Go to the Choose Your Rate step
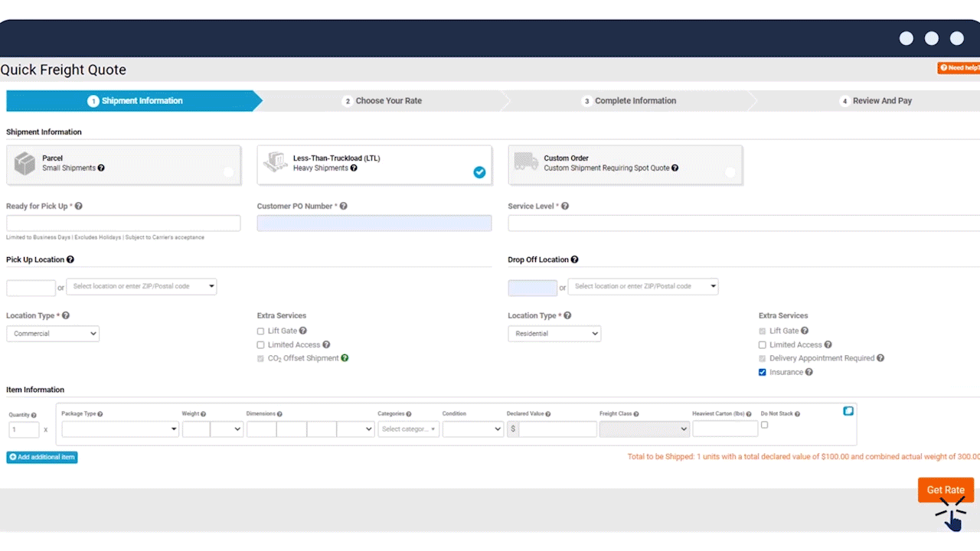The height and width of the screenshot is (551, 980). point(383,101)
